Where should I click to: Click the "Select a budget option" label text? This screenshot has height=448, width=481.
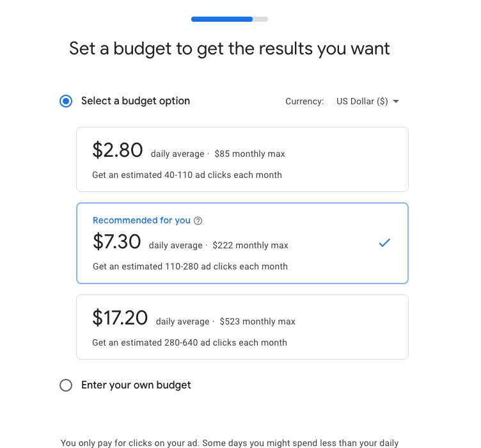[136, 101]
